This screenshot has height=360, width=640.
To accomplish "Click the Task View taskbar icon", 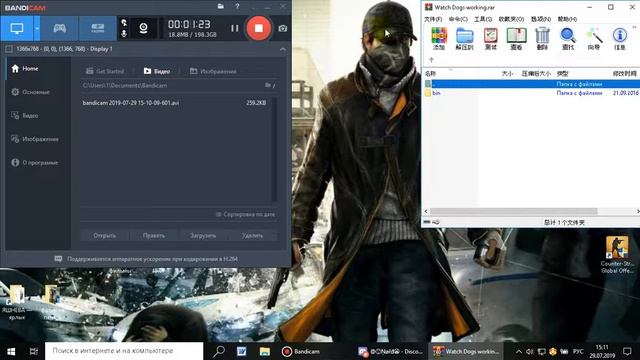I will (x=33, y=351).
